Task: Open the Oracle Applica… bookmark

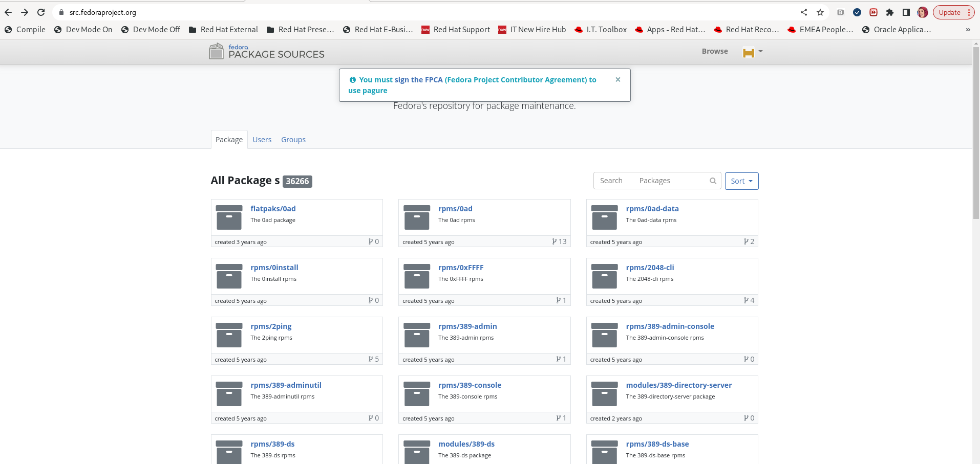Action: point(897,30)
